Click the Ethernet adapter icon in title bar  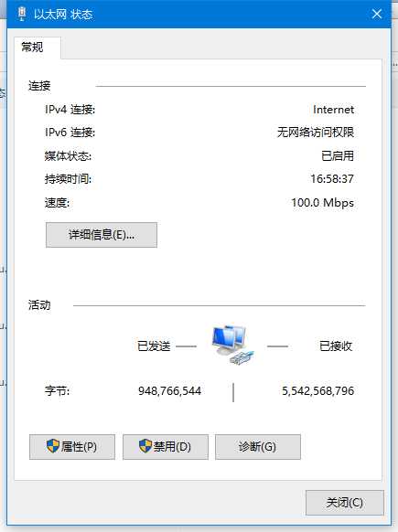coord(22,14)
